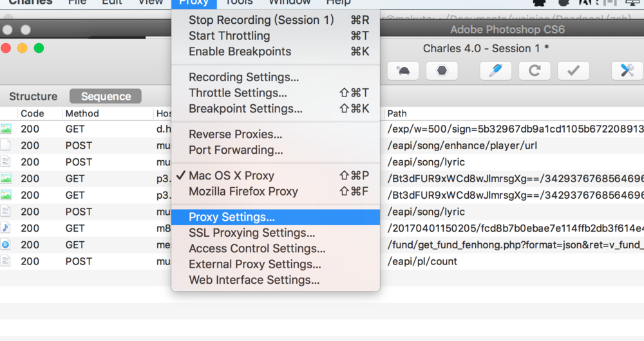Click the turtle throttling toolbar icon

403,71
